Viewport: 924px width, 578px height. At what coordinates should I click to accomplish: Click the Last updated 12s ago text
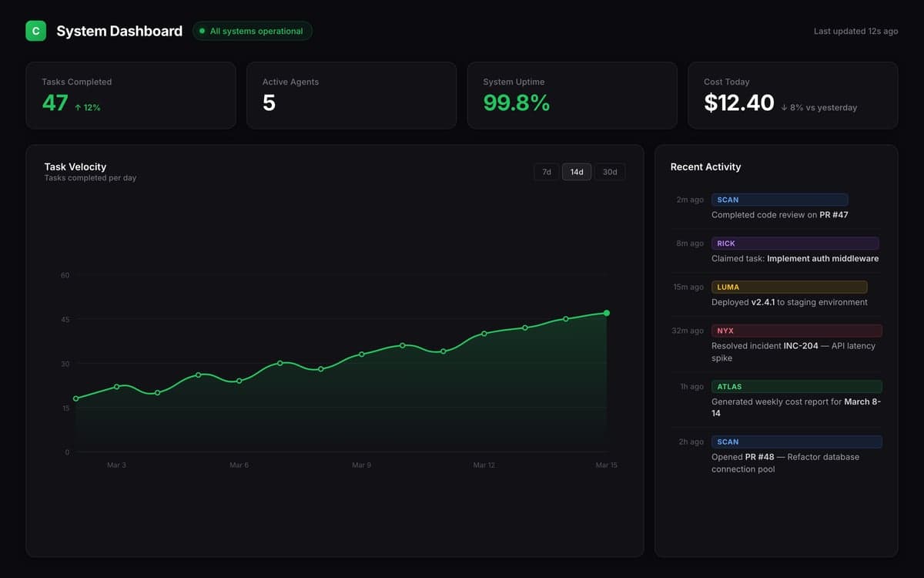tap(855, 31)
